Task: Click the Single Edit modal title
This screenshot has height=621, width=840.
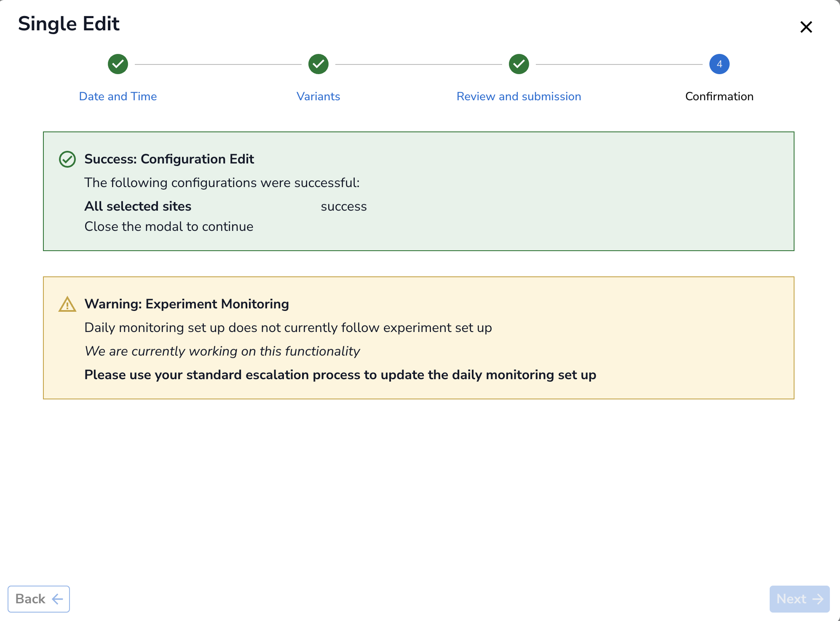Action: [69, 24]
